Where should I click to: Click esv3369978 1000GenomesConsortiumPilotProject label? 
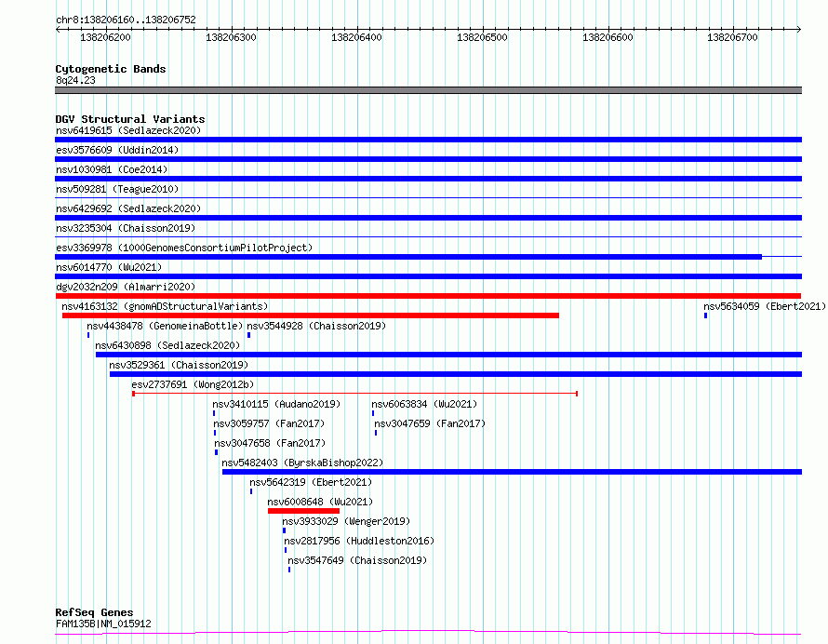184,248
